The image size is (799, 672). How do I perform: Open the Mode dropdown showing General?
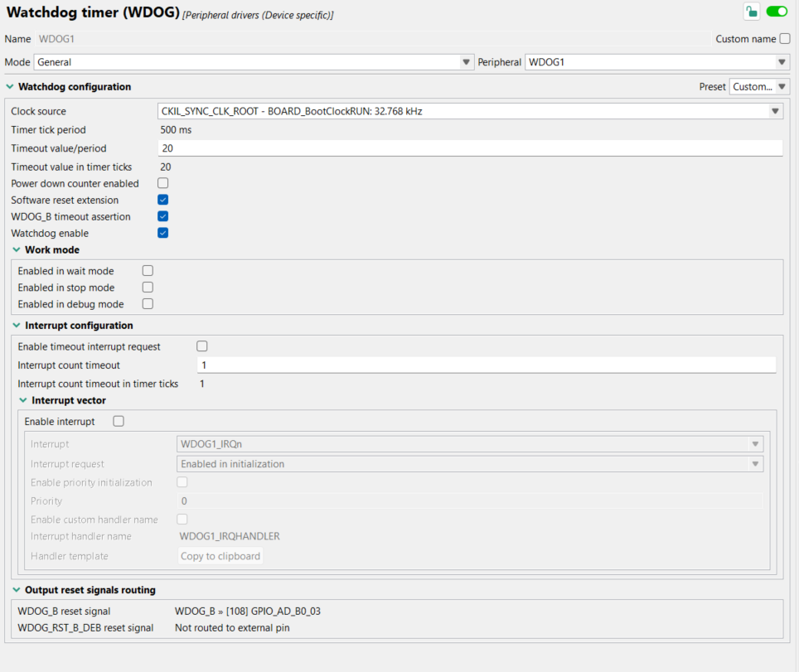tap(466, 61)
